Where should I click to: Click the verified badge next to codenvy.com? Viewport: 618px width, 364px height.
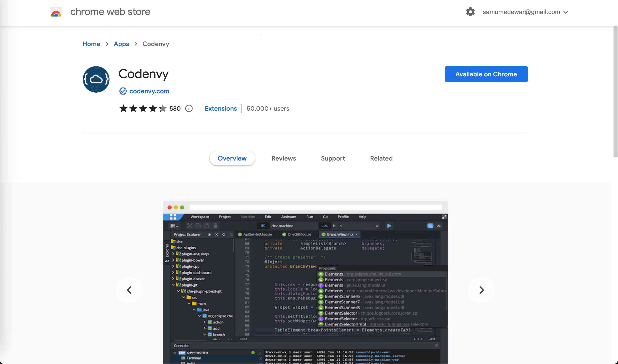click(123, 91)
